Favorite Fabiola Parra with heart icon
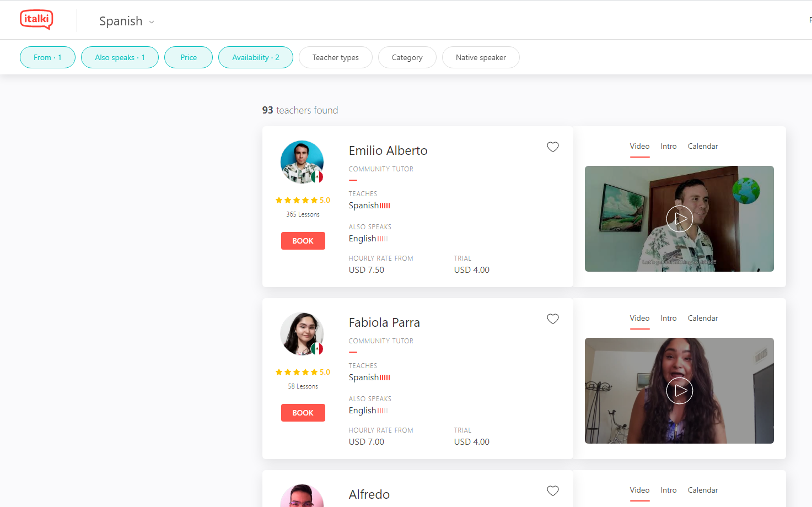 pos(553,319)
